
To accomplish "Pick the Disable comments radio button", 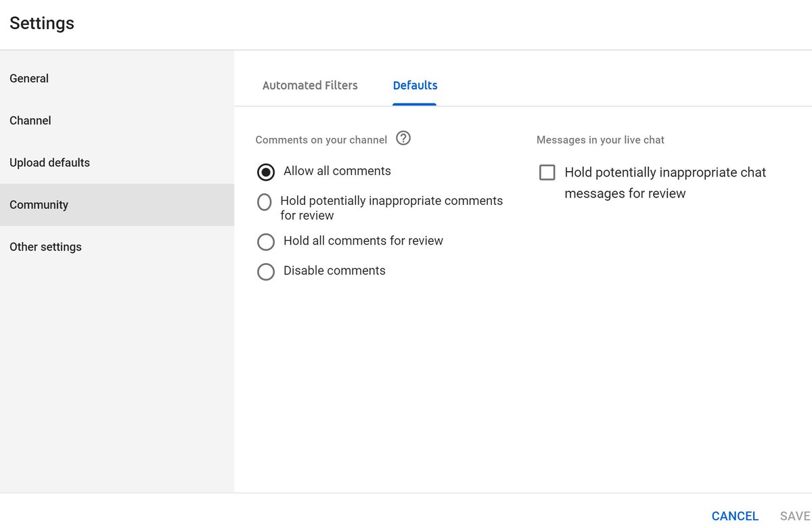I will point(266,271).
